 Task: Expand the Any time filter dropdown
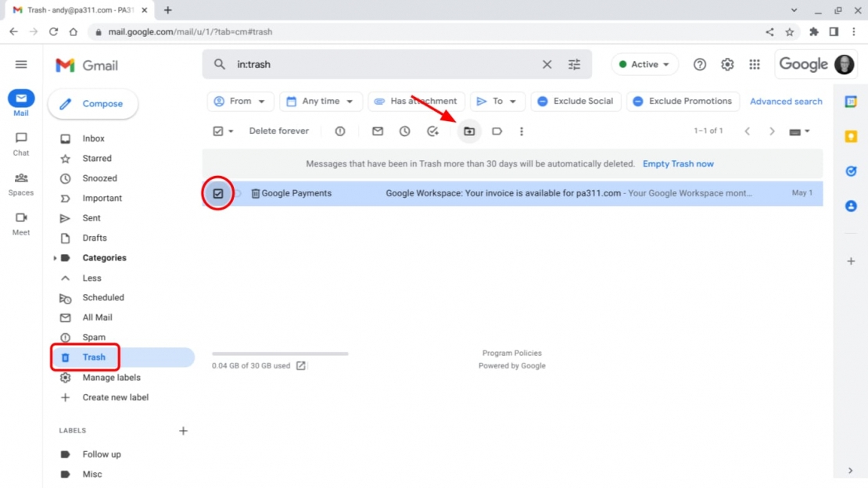click(x=321, y=101)
